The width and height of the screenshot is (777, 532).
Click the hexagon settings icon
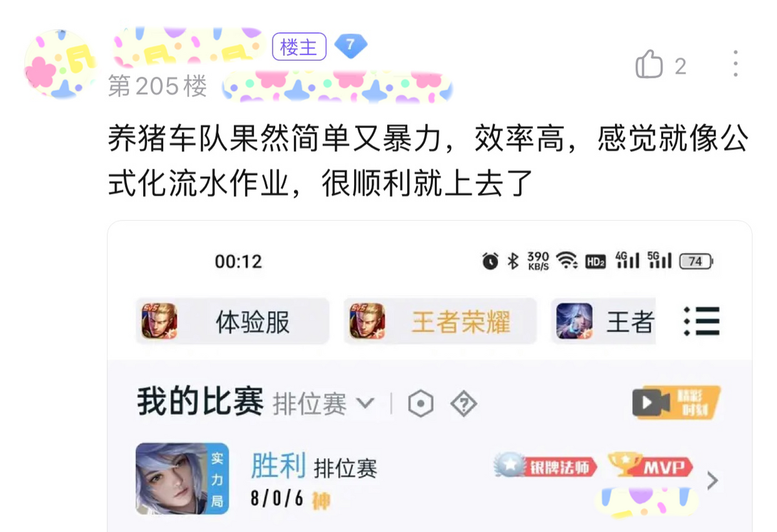pyautogui.click(x=421, y=405)
